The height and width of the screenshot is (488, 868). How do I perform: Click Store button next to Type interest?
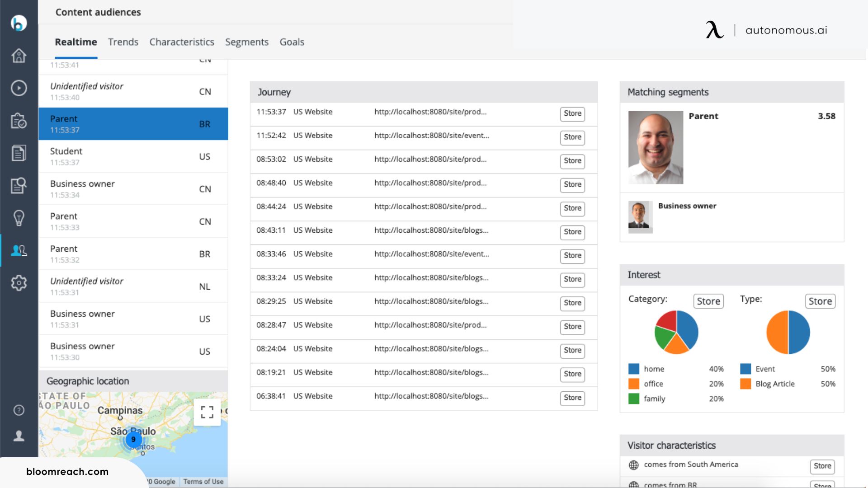[x=820, y=301]
